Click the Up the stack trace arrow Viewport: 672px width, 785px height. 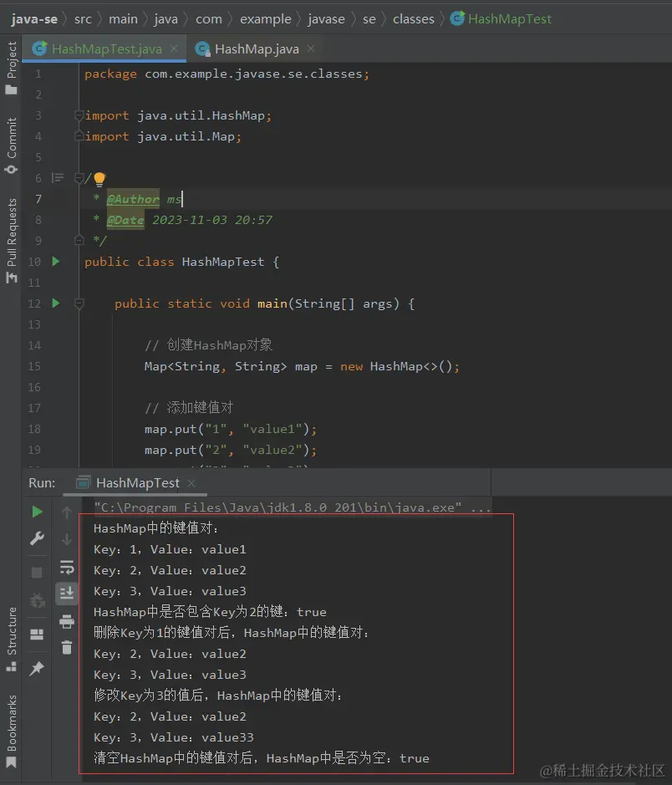(67, 512)
